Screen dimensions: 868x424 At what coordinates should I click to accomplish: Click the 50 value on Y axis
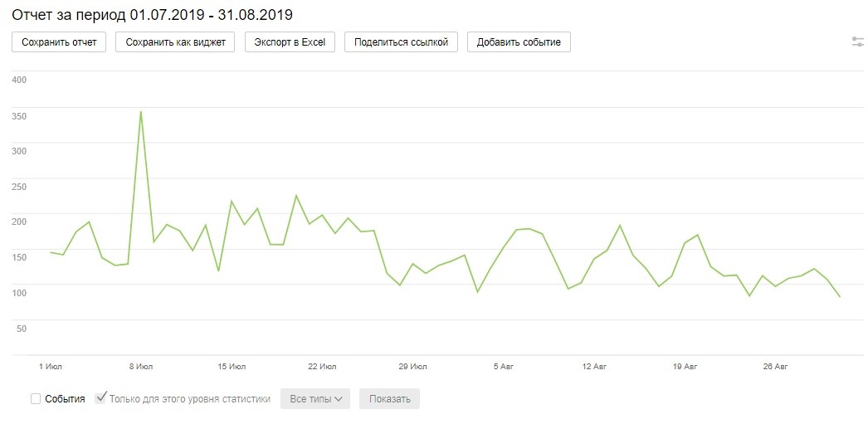pos(22,329)
